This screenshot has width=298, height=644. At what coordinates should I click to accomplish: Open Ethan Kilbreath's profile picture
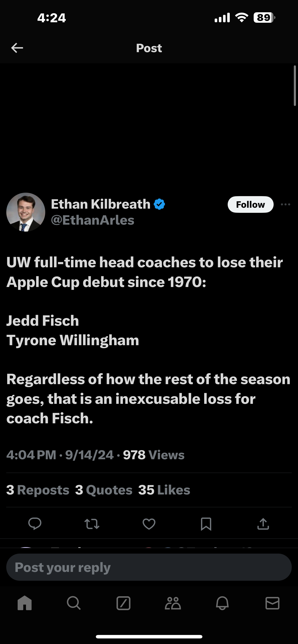[x=26, y=212]
